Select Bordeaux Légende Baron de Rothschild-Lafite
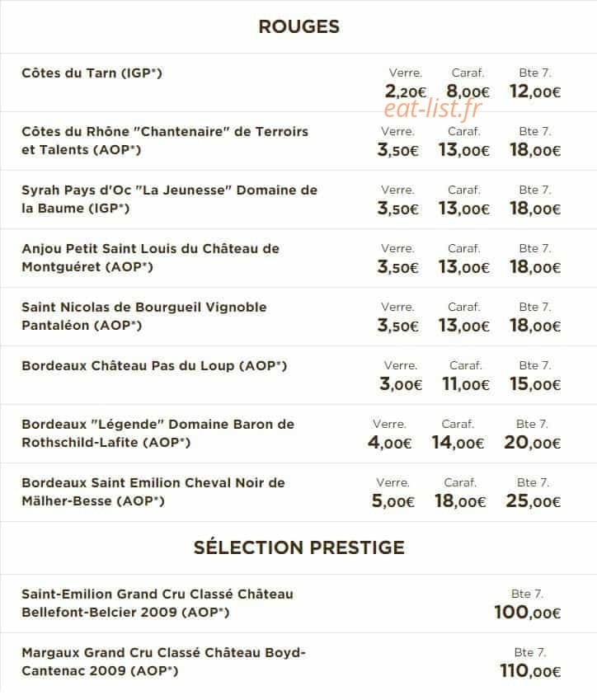Image resolution: width=597 pixels, height=700 pixels. click(158, 433)
